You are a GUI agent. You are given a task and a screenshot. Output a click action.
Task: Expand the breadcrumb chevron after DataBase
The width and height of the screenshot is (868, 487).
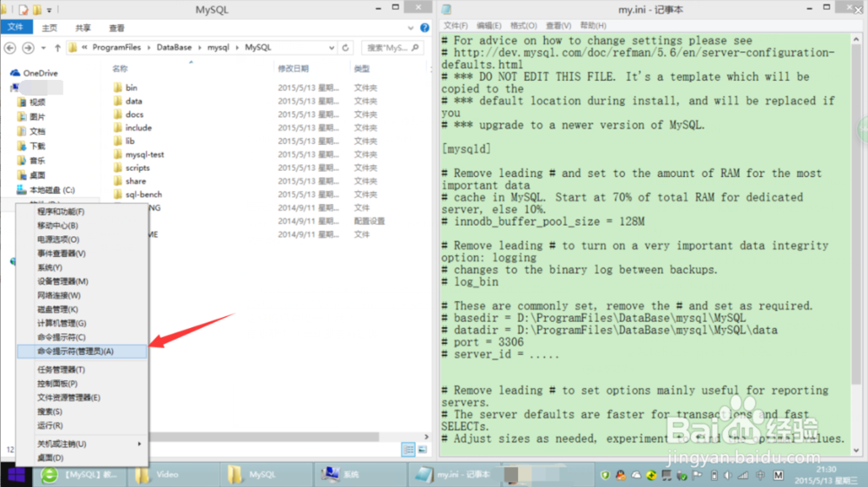pyautogui.click(x=200, y=48)
